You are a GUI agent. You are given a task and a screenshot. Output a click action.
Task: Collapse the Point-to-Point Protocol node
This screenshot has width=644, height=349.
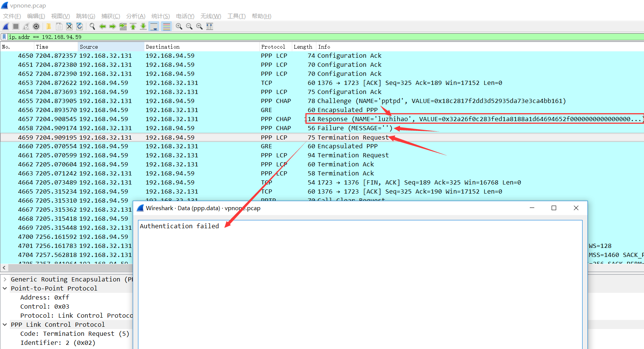tap(5, 289)
